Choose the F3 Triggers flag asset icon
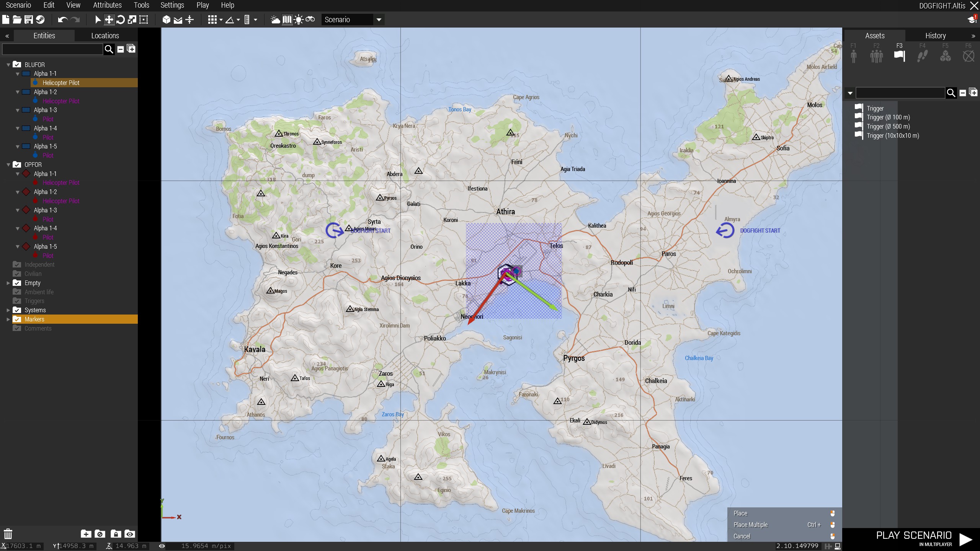980x551 pixels. 899,56
